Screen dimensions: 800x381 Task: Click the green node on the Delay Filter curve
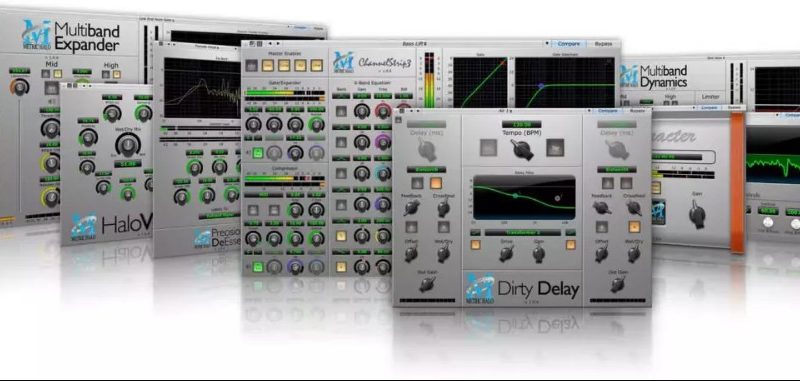point(515,195)
